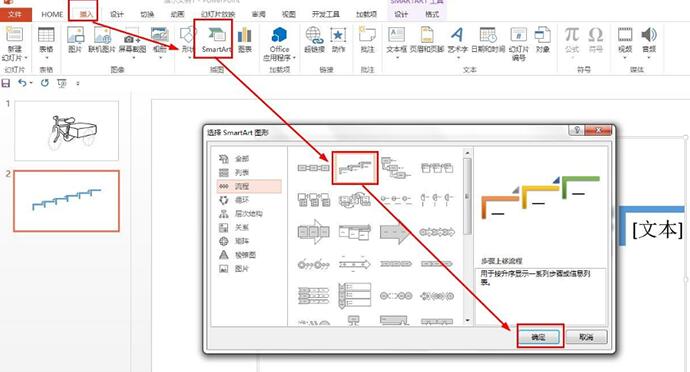Image resolution: width=690 pixels, height=372 pixels.
Task: Click the audio speaker icon
Action: tap(649, 34)
